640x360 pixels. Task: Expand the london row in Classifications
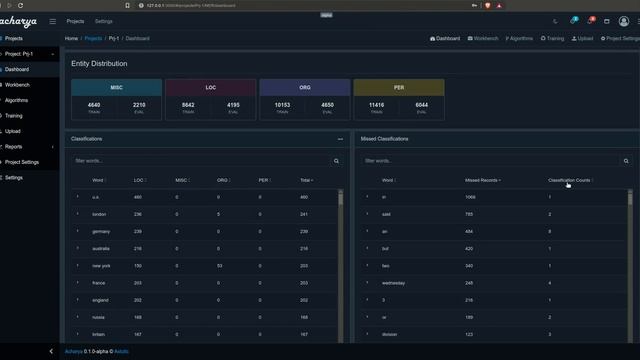click(78, 214)
